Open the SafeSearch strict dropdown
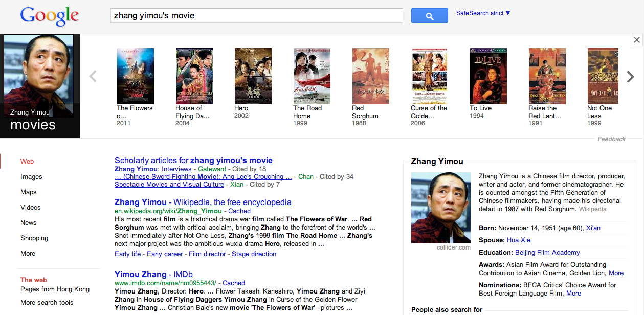 coord(483,13)
